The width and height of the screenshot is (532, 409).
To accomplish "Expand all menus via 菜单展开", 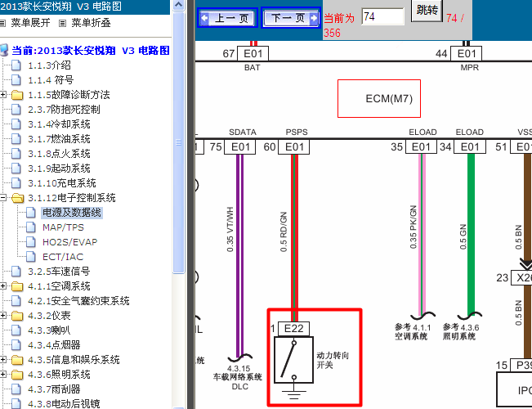I will click(30, 23).
